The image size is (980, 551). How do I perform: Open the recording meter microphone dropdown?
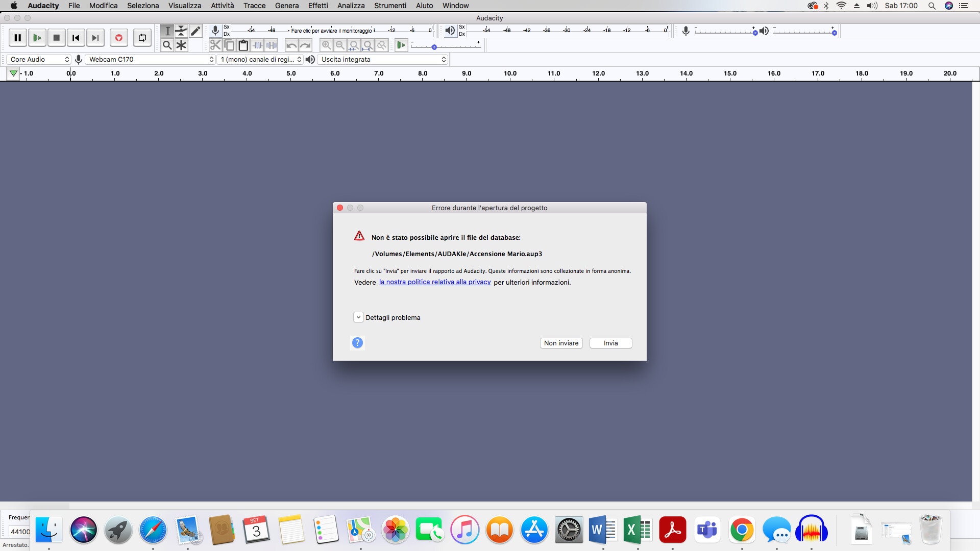(x=215, y=31)
